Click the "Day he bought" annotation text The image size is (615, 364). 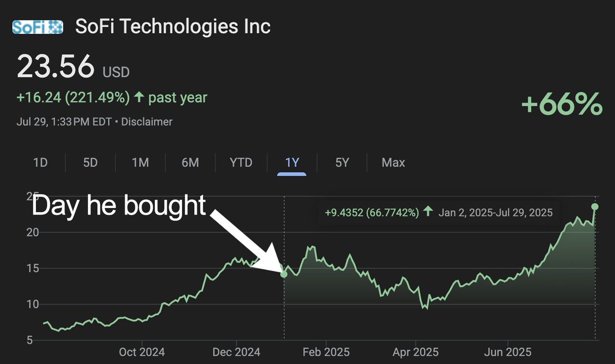(x=119, y=206)
